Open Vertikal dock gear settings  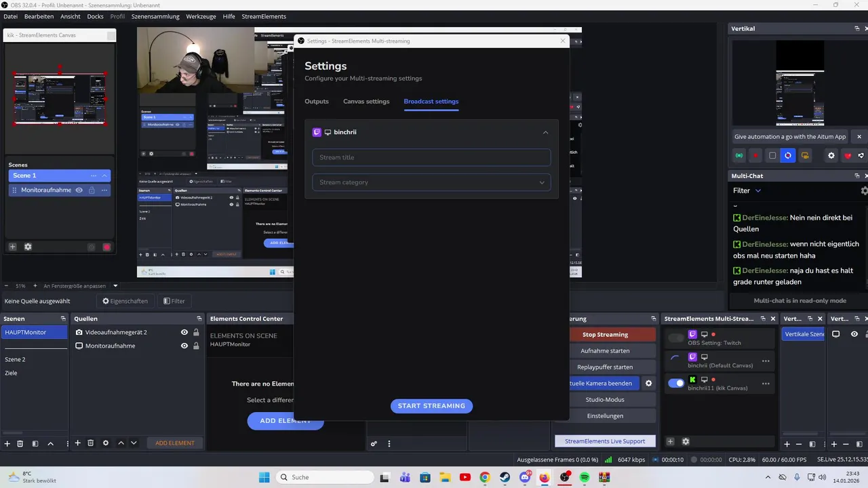(x=831, y=155)
